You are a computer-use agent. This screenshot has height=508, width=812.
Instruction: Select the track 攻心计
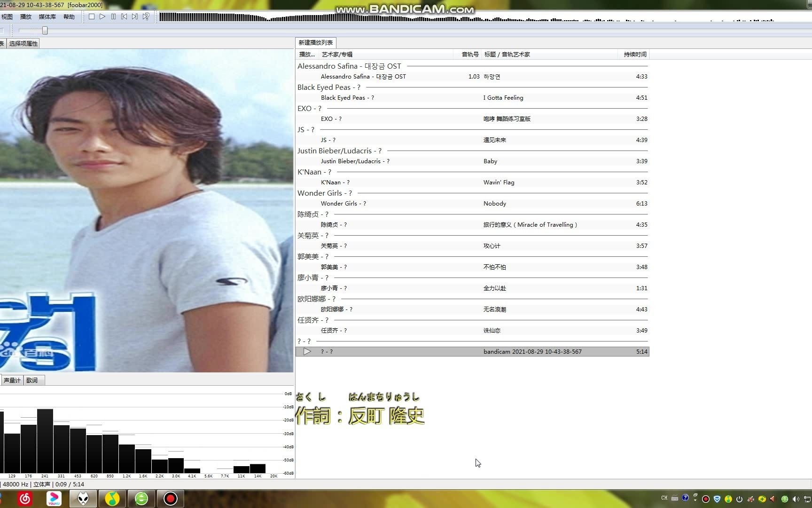tap(472, 246)
